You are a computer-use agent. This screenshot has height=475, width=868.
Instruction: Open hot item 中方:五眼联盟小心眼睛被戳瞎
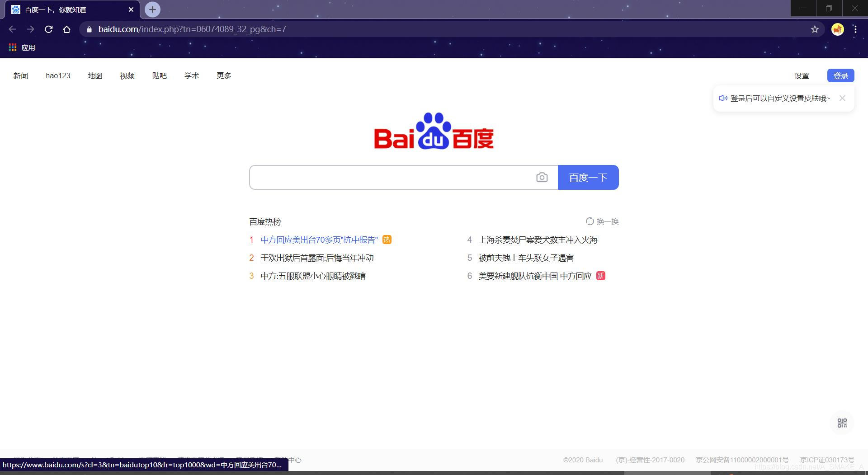313,276
